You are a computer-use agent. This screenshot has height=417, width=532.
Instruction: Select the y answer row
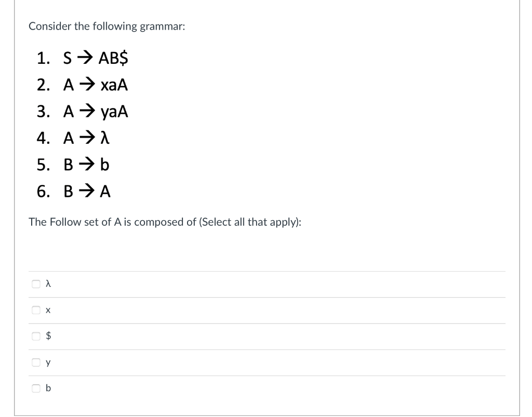[260, 362]
